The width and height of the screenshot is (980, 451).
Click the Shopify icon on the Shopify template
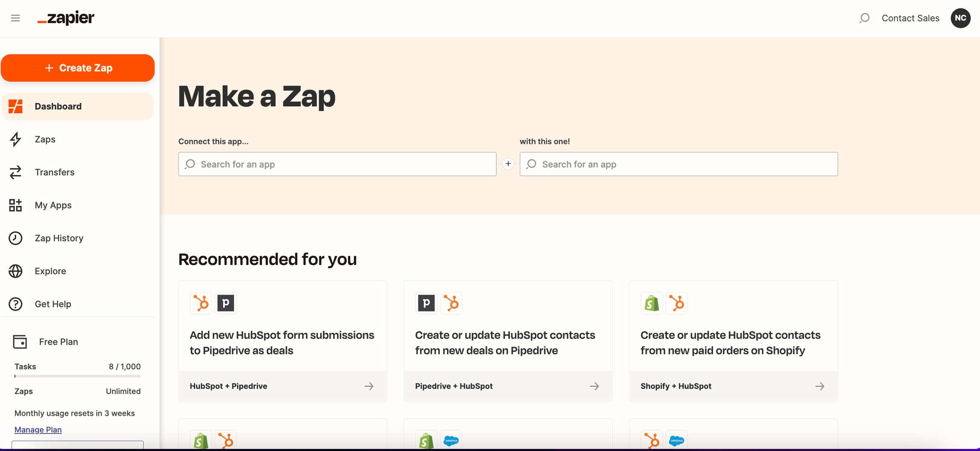(651, 303)
